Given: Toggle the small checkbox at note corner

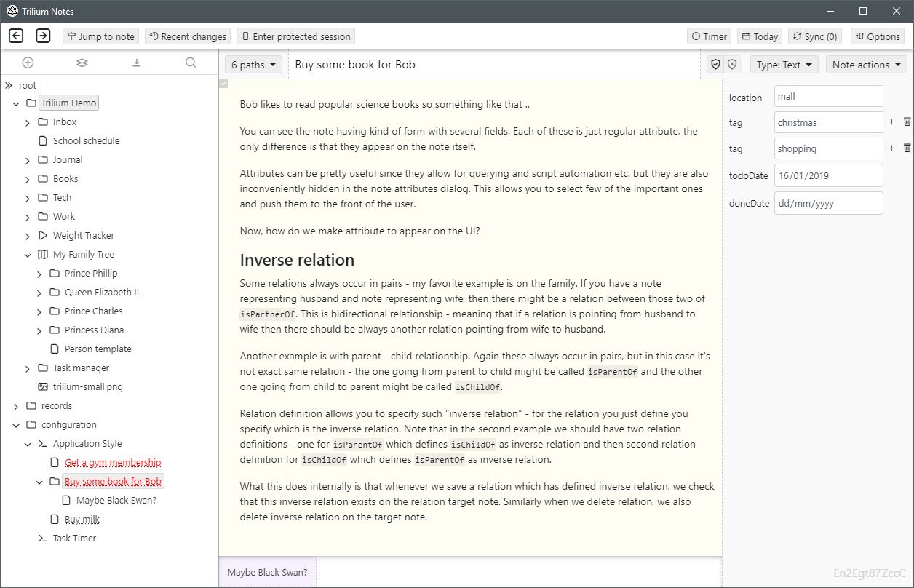Looking at the screenshot, I should point(223,84).
